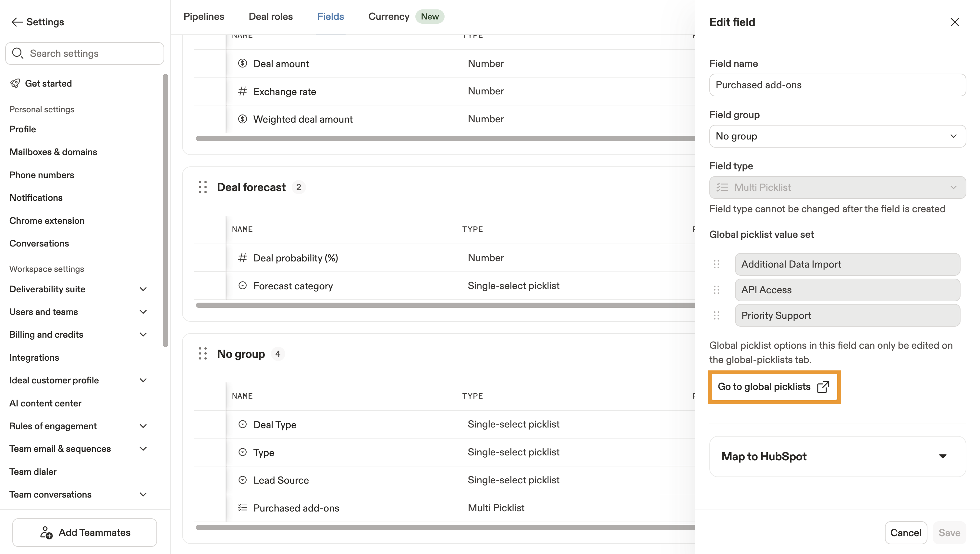
Task: Click the Get started rocket icon
Action: coord(15,83)
